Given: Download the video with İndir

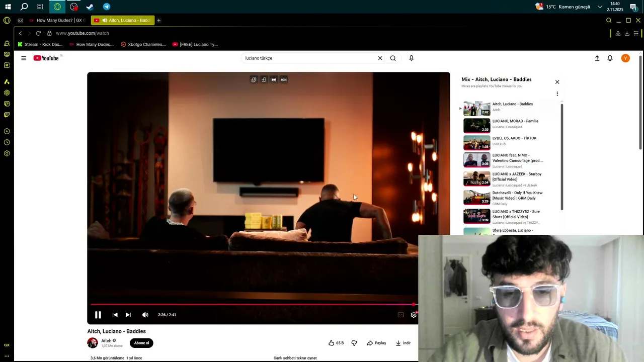Looking at the screenshot, I should point(403,343).
